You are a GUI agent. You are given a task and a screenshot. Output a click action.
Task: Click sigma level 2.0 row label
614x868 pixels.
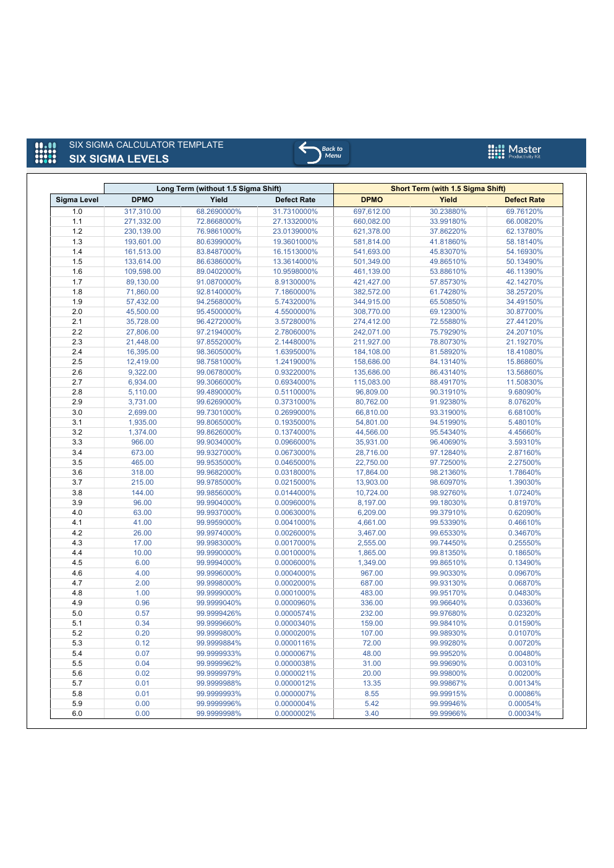click(x=77, y=312)
